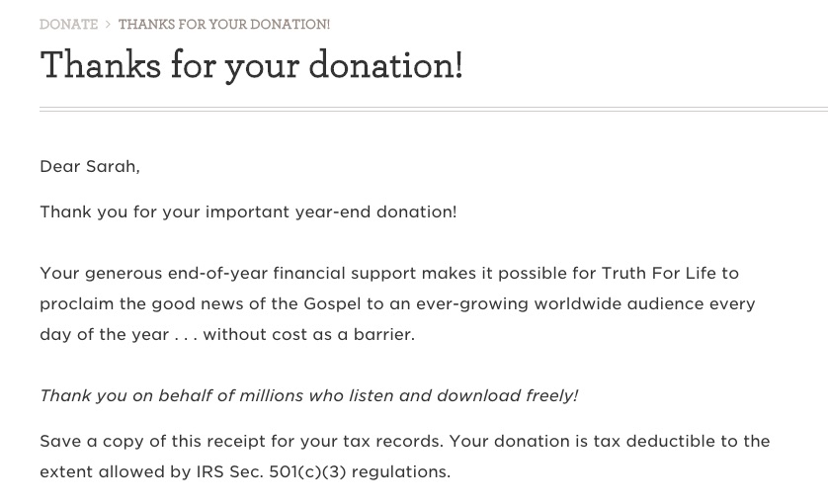Click the word 'Gospel' in the paragraph
Image resolution: width=828 pixels, height=504 pixels.
[x=332, y=303]
